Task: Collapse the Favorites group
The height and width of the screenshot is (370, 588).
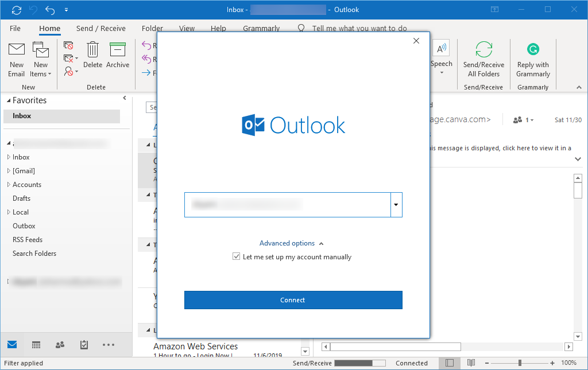Action: 9,100
